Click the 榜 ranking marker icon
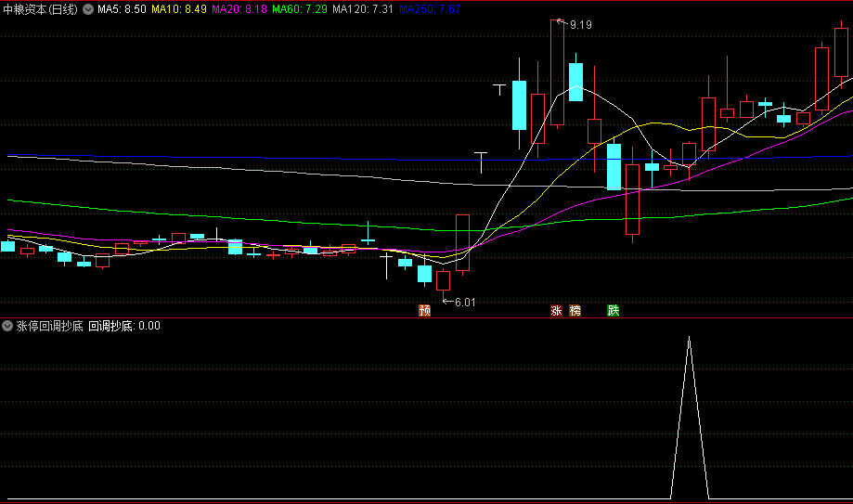The image size is (853, 504). coord(575,310)
